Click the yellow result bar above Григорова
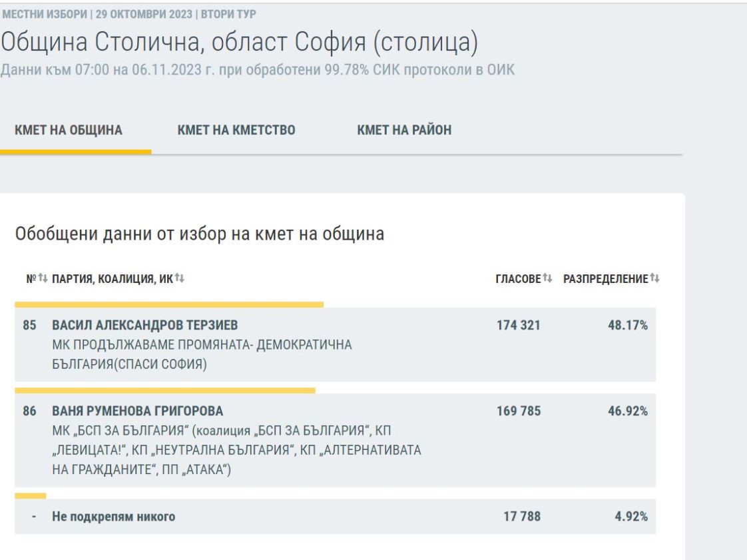This screenshot has height=560, width=747. (x=165, y=390)
